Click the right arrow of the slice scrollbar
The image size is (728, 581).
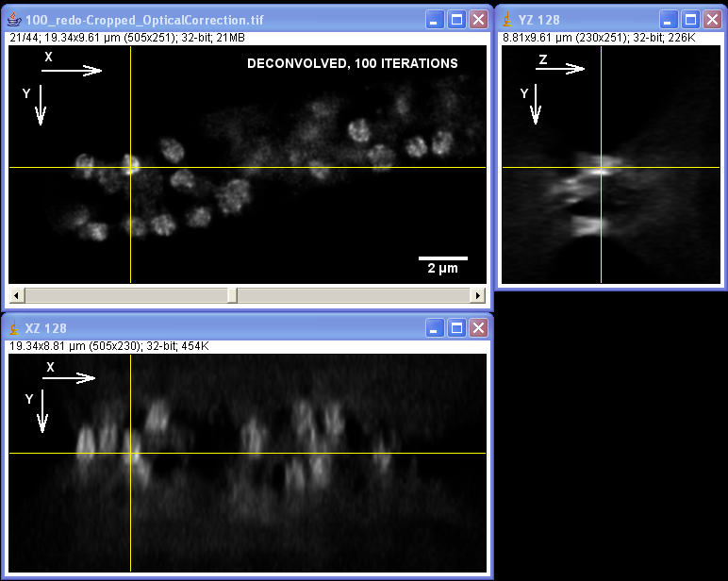coord(478,295)
